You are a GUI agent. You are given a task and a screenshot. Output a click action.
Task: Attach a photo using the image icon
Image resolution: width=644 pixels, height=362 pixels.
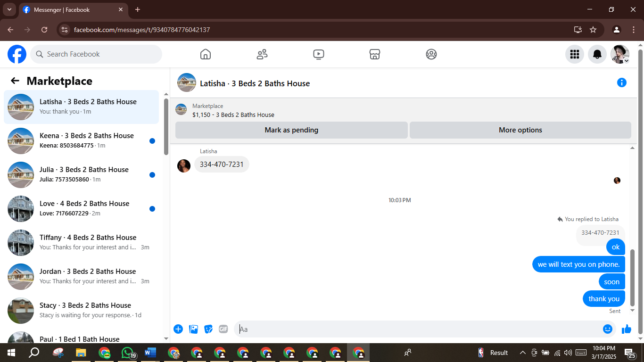tap(193, 329)
